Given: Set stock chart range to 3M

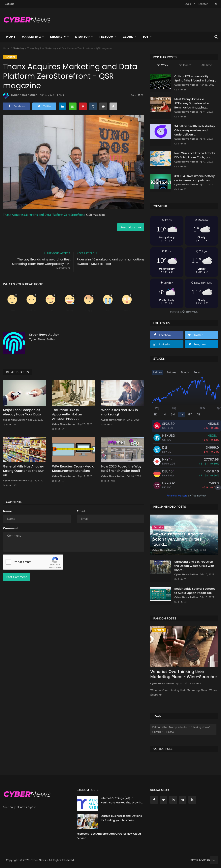Looking at the screenshot, I should pos(173,414).
